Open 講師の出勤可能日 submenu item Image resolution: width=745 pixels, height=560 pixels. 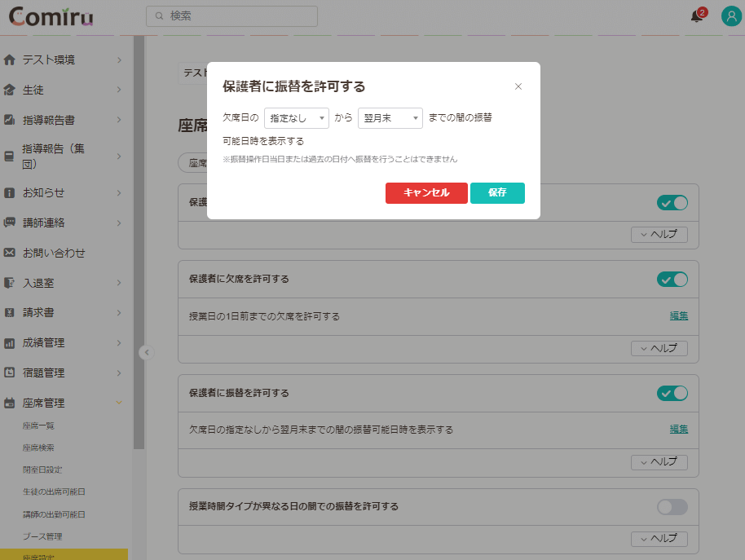[x=54, y=514]
